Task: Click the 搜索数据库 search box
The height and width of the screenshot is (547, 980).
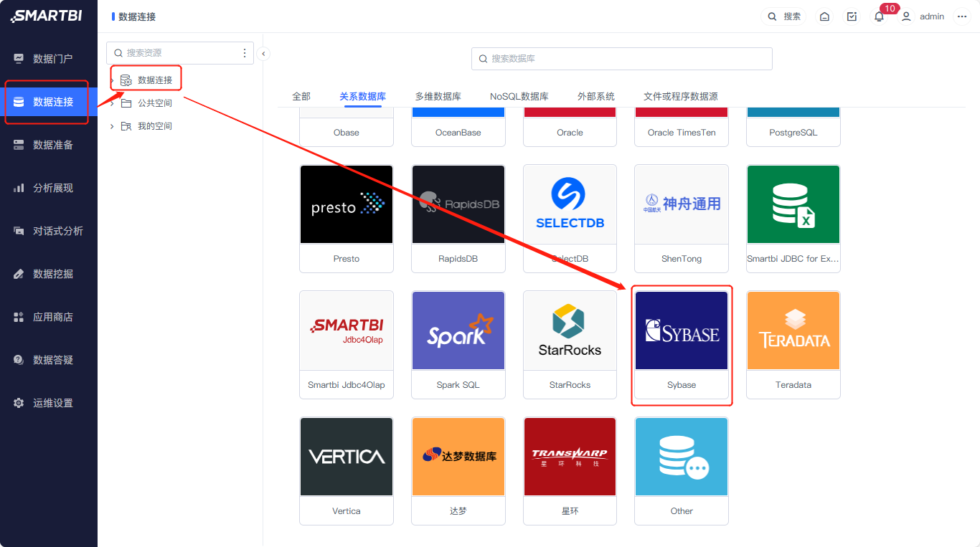Action: point(621,59)
